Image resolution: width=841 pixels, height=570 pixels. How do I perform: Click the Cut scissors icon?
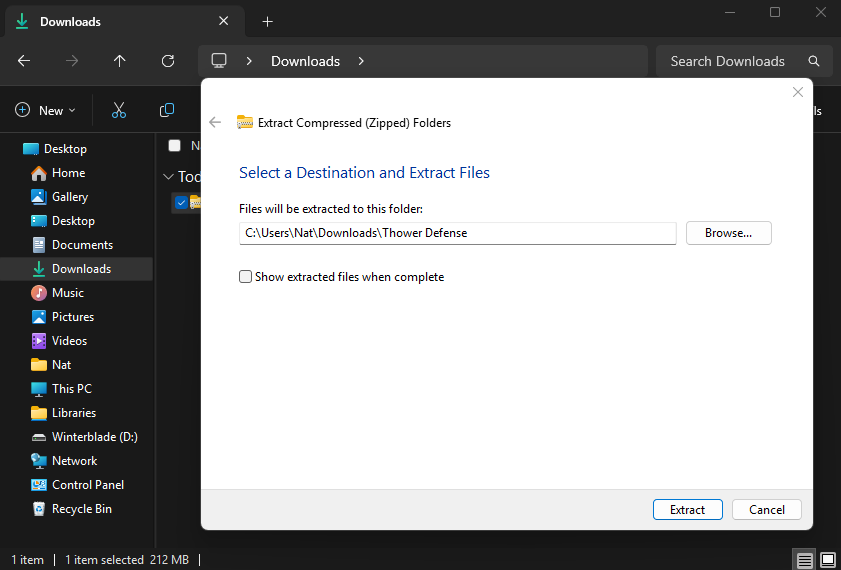tap(119, 110)
